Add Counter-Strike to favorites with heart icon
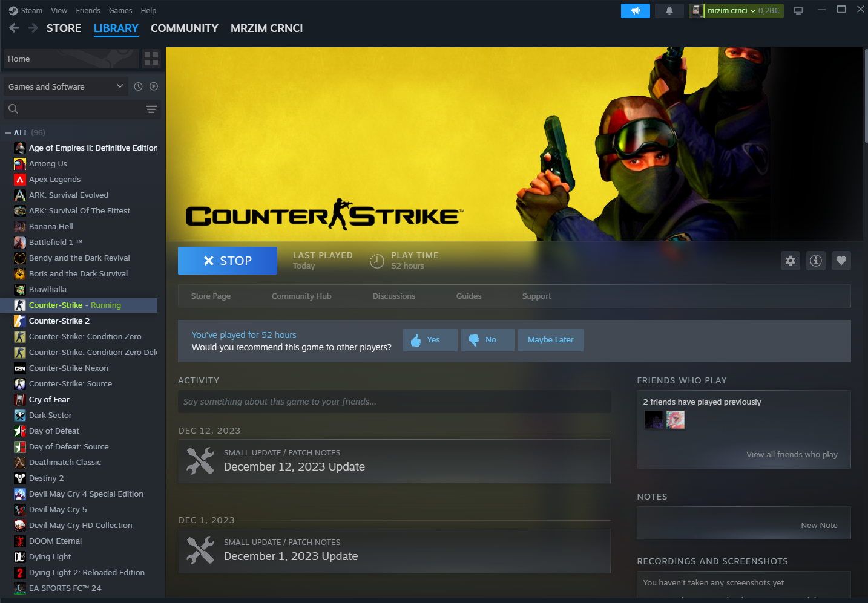The width and height of the screenshot is (868, 603). 841,261
